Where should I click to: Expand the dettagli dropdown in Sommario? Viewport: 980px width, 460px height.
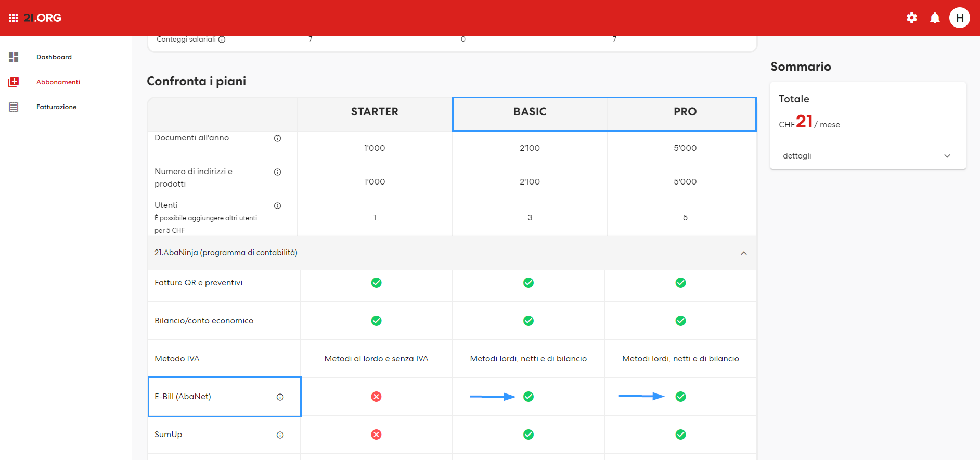coord(868,156)
